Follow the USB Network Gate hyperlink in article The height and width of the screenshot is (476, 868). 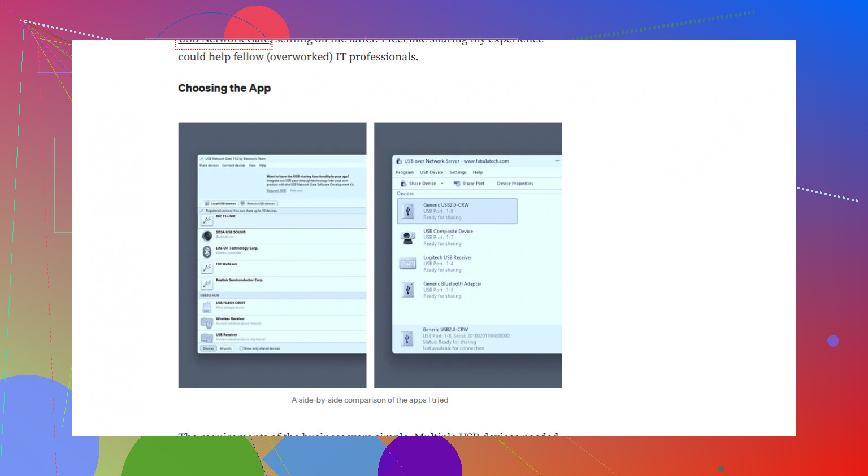(224, 41)
